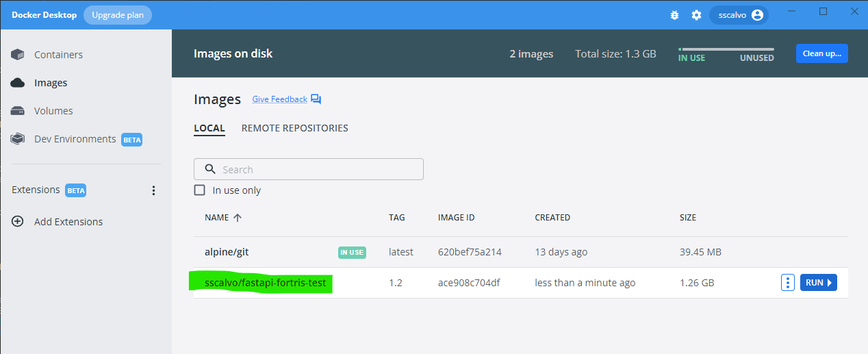Click the 'latest' tag of alpine/git

tap(401, 252)
